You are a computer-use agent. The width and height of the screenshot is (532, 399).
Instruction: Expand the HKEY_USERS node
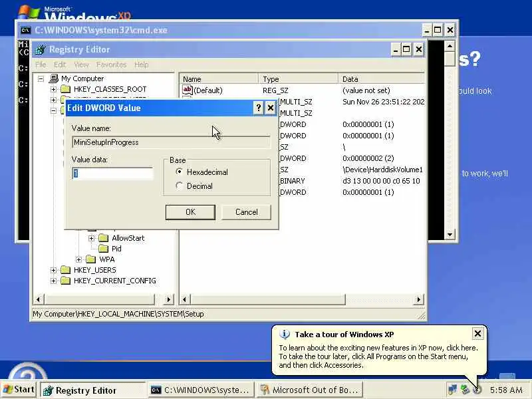coord(53,270)
